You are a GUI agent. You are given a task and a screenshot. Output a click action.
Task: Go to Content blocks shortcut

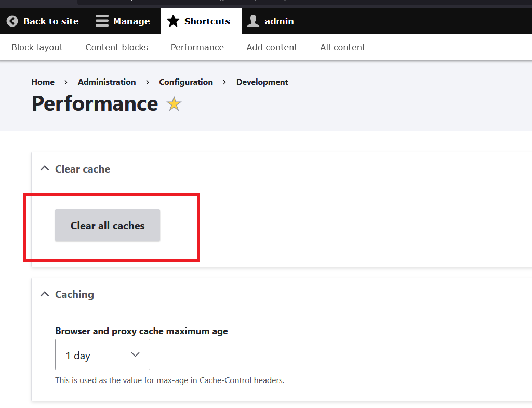point(116,47)
